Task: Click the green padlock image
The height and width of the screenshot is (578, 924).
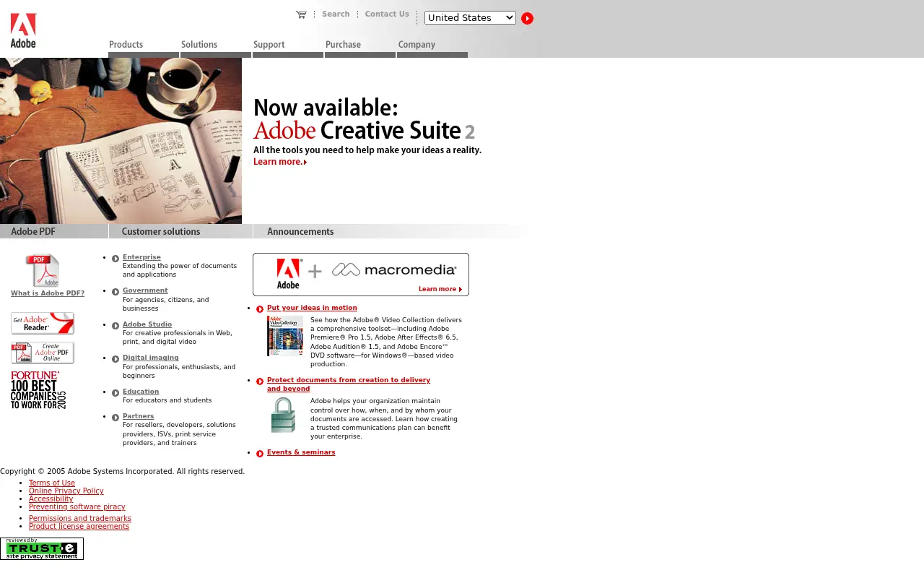Action: click(284, 415)
